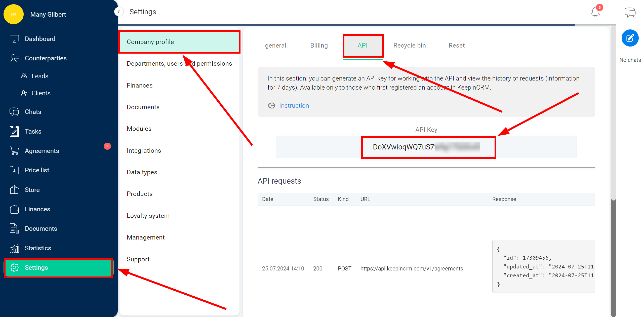Image resolution: width=644 pixels, height=317 pixels.
Task: Open Statistics section
Action: click(38, 248)
